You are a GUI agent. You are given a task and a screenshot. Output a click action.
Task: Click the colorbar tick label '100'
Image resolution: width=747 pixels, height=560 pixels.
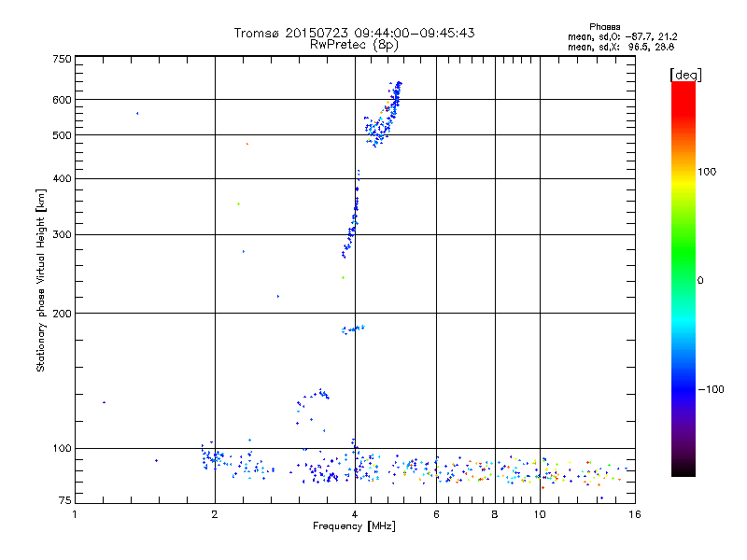tap(707, 172)
